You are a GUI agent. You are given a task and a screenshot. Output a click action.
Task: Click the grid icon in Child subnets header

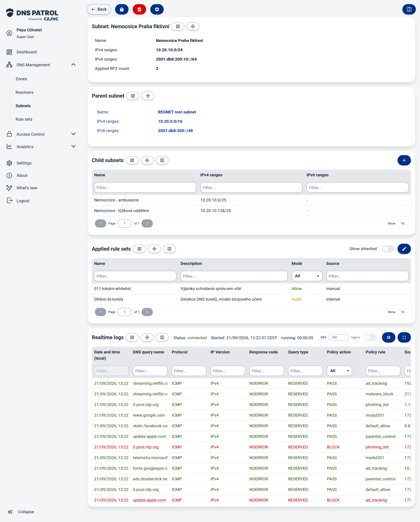tap(132, 160)
